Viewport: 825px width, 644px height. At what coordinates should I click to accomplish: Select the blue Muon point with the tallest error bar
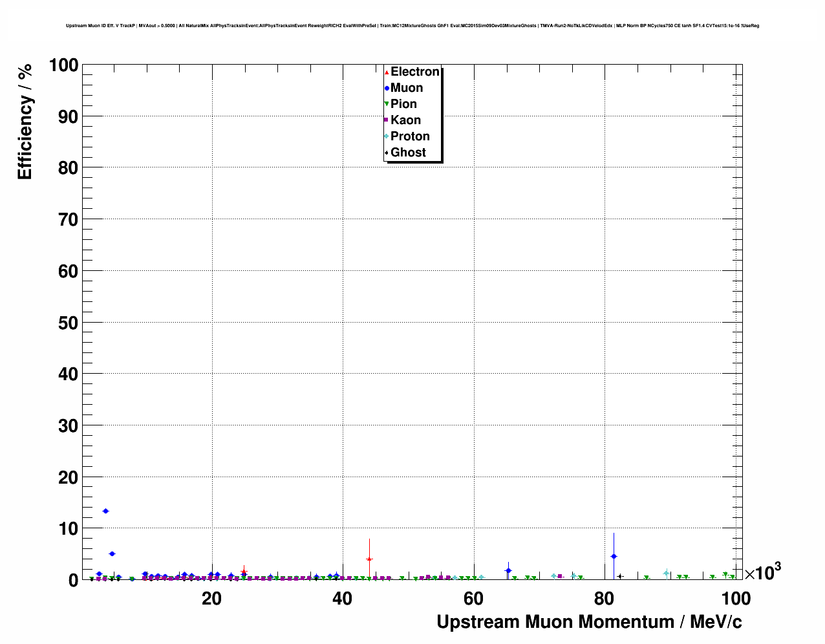pyautogui.click(x=614, y=556)
